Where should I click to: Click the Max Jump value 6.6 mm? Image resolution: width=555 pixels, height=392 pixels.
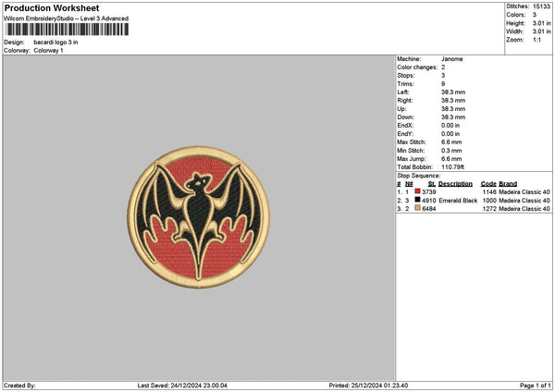[x=451, y=159]
